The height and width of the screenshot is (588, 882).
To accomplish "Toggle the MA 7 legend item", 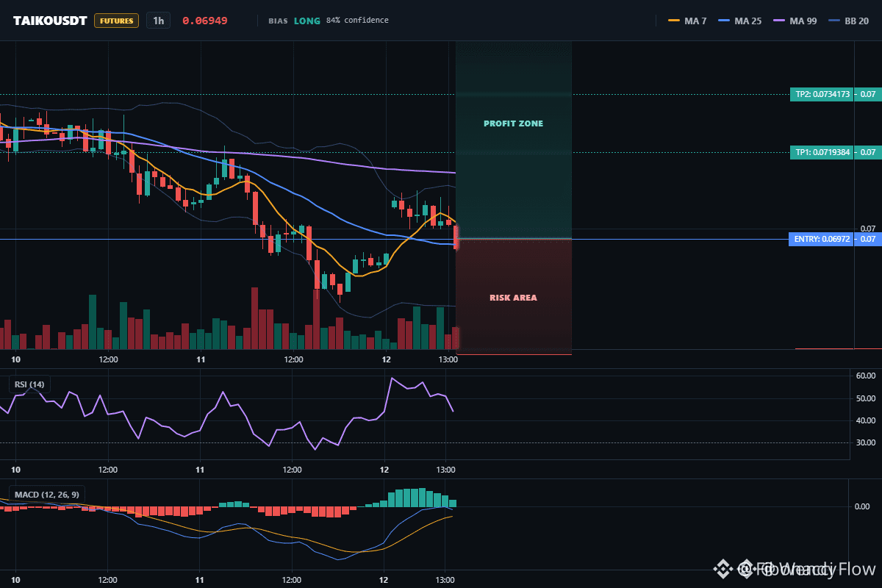I will [x=688, y=21].
